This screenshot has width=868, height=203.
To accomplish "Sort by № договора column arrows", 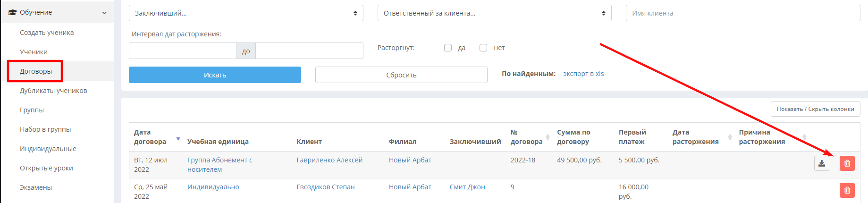I will 548,137.
